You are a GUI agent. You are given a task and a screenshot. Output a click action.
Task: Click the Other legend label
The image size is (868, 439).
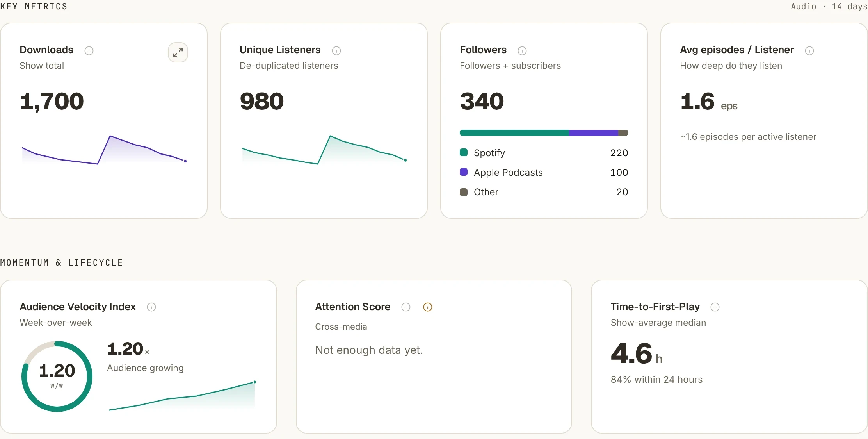[486, 192]
